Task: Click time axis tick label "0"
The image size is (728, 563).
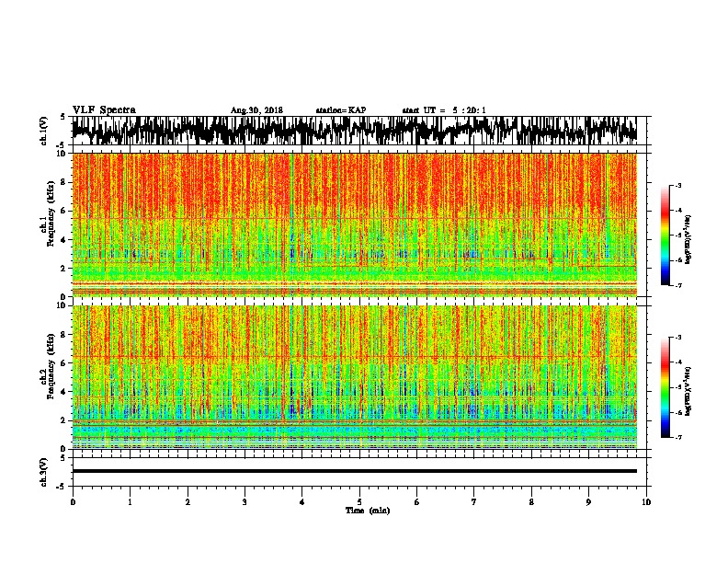Action: coord(73,502)
